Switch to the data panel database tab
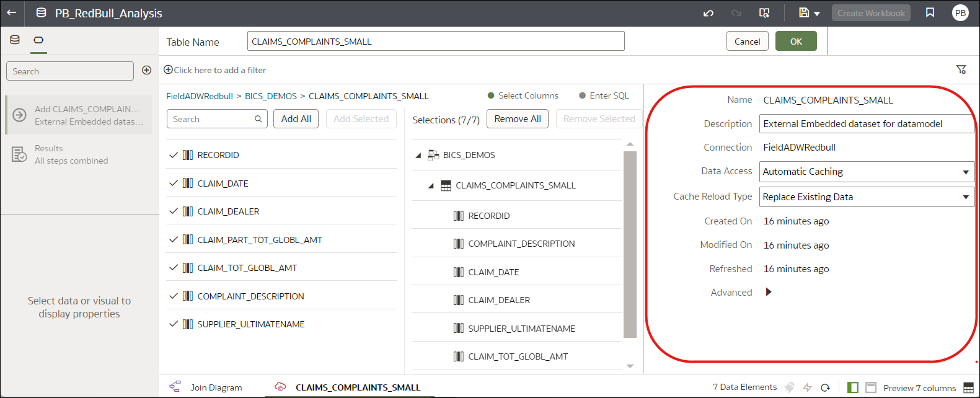Viewport: 980px width, 398px height. tap(15, 40)
